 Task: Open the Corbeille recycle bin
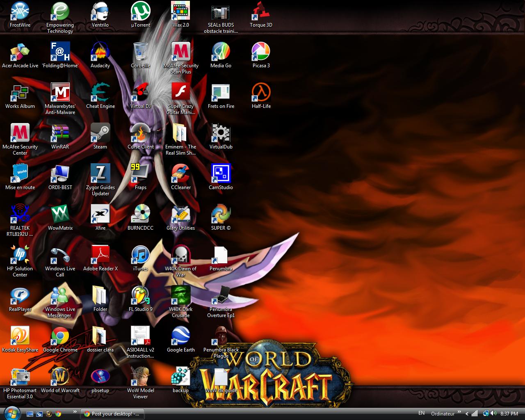click(140, 51)
